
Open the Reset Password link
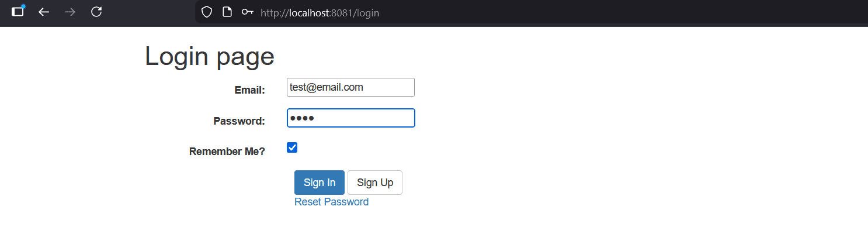coord(331,202)
